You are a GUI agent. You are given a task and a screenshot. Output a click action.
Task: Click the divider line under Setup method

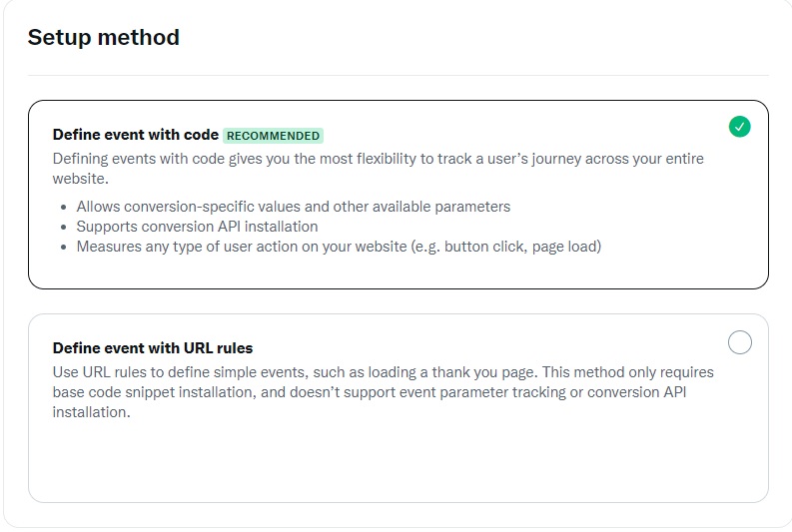tap(398, 76)
